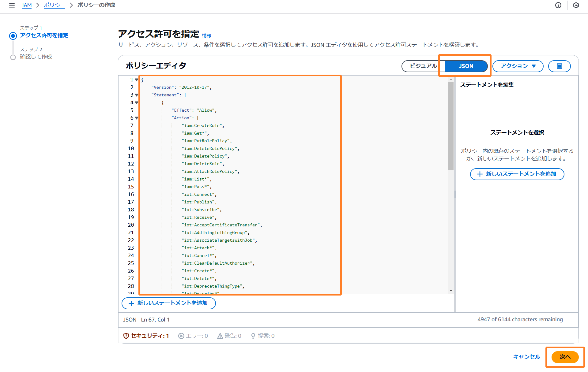Image resolution: width=588 pixels, height=372 pixels.
Task: Collapse the fold arrow on line 3
Action: click(137, 95)
